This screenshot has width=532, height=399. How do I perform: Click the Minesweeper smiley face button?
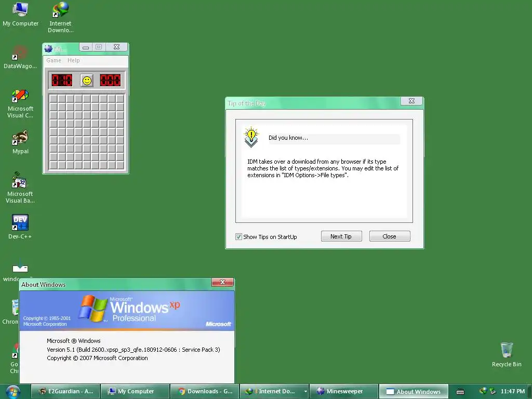(x=87, y=81)
